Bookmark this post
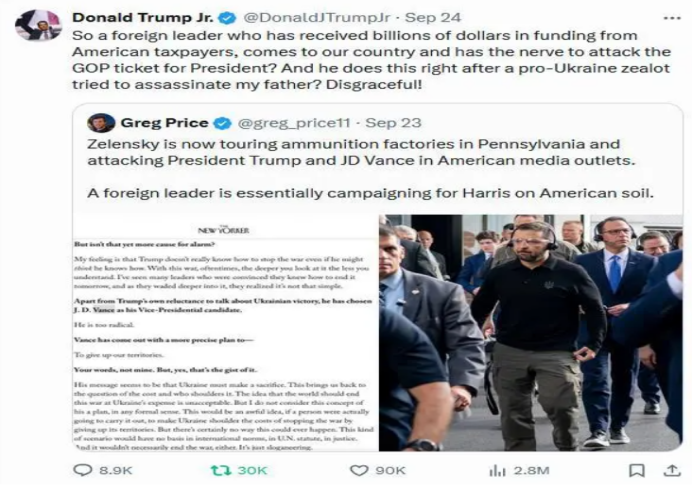The width and height of the screenshot is (692, 486). pyautogui.click(x=636, y=471)
